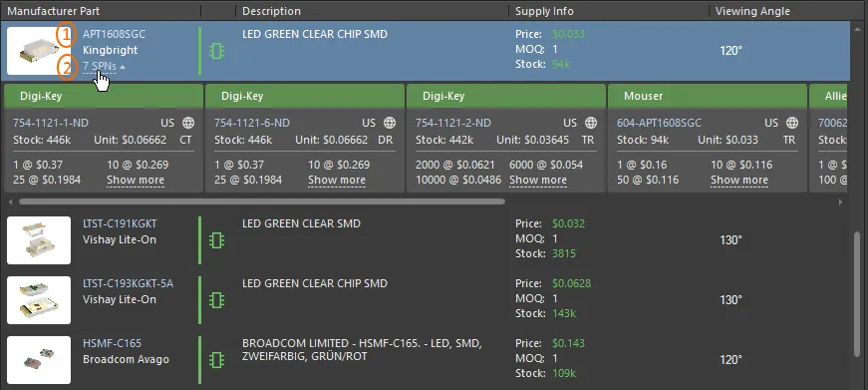Open the APT1608SGC LED thumbnail image
Screen dimensions: 868x390
click(39, 51)
